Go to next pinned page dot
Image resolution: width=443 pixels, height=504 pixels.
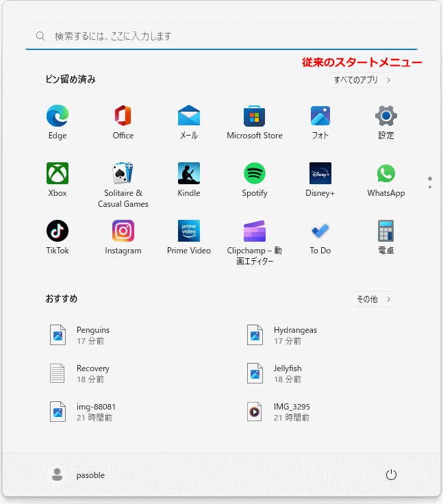(x=430, y=187)
